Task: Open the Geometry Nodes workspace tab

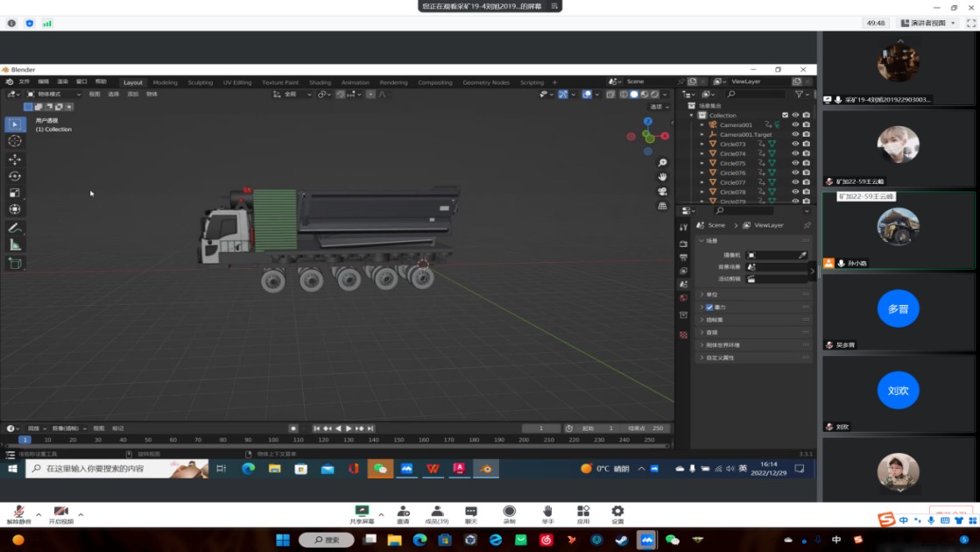Action: tap(486, 82)
